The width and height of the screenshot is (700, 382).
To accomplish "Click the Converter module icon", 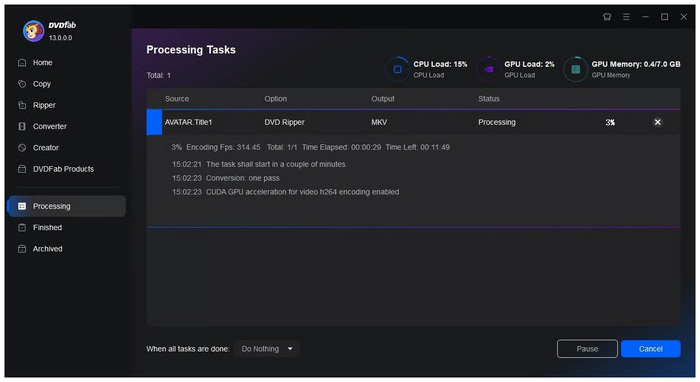I will click(22, 126).
